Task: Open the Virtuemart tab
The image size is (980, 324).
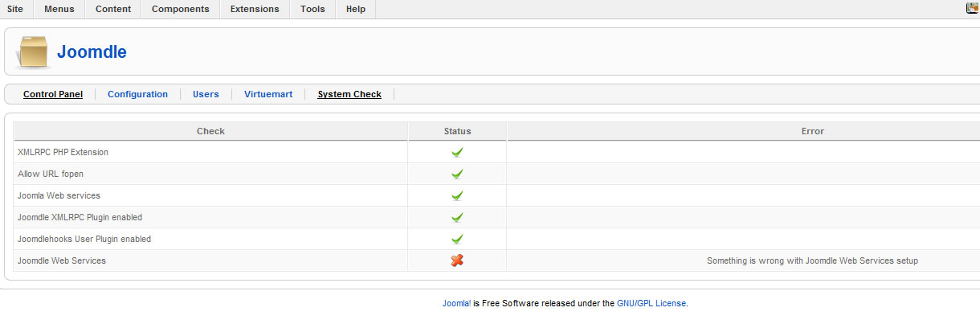Action: pyautogui.click(x=268, y=94)
